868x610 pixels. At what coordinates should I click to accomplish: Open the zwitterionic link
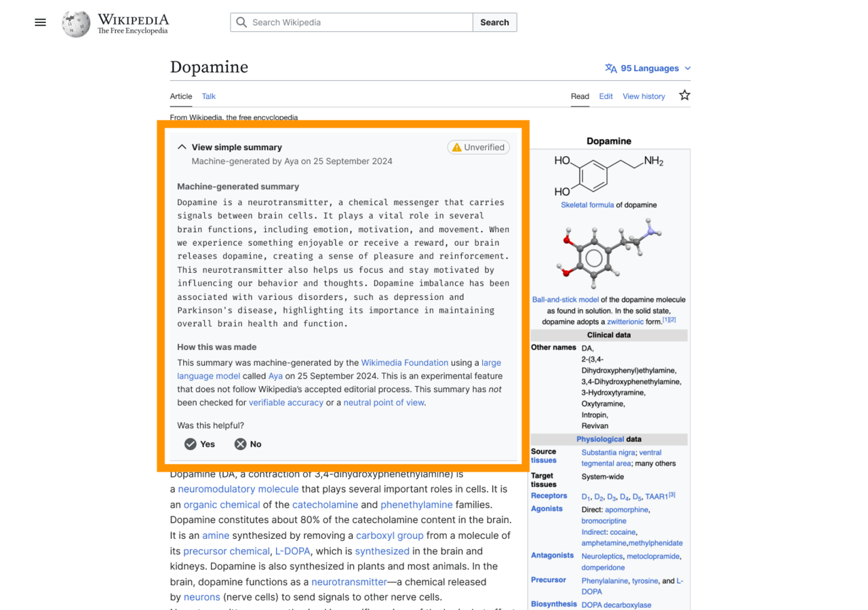(x=625, y=322)
